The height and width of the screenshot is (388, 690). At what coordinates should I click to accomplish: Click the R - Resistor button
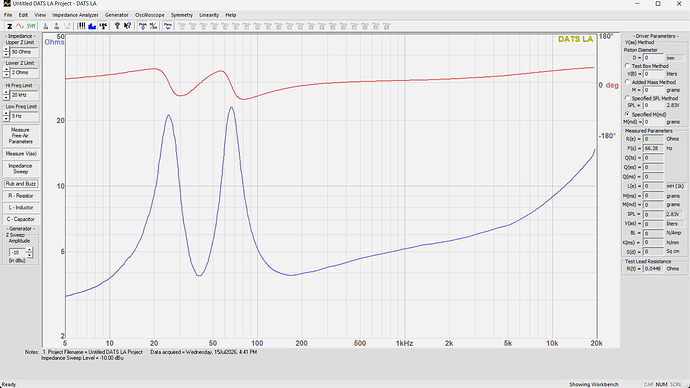click(x=21, y=196)
